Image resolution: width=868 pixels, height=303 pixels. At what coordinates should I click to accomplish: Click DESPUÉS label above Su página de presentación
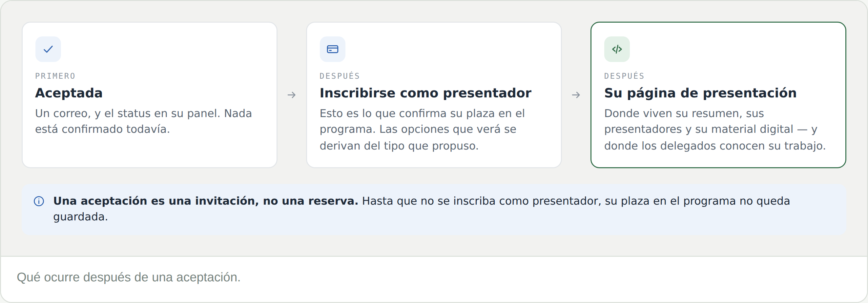click(x=624, y=76)
